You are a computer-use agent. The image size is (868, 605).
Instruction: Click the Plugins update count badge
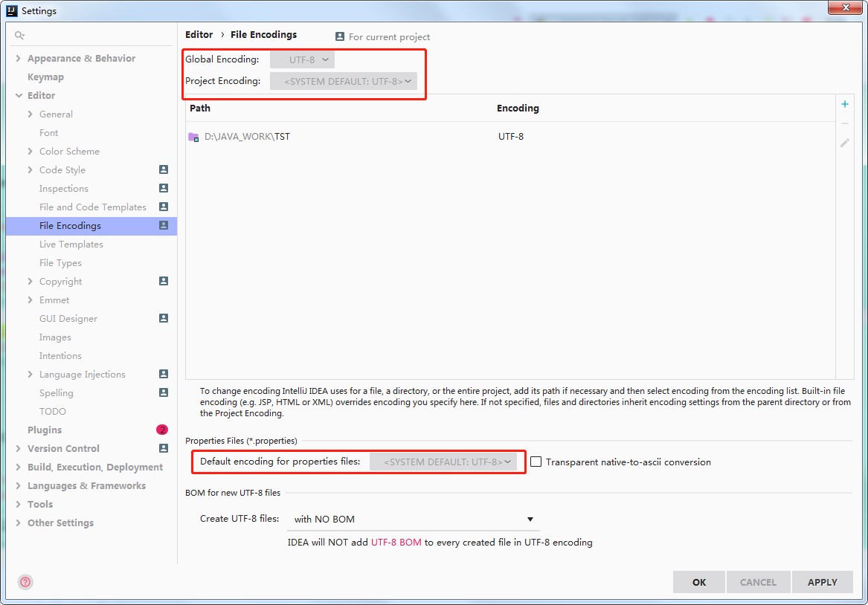tap(162, 430)
